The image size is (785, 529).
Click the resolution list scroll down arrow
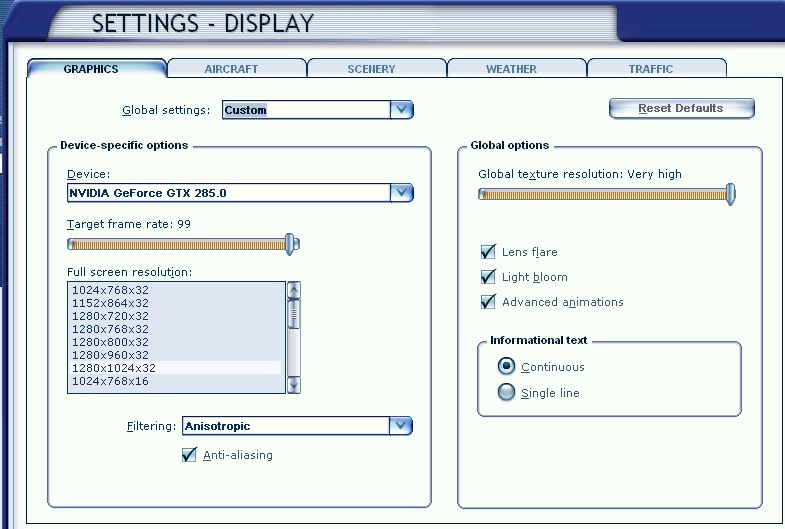point(294,384)
